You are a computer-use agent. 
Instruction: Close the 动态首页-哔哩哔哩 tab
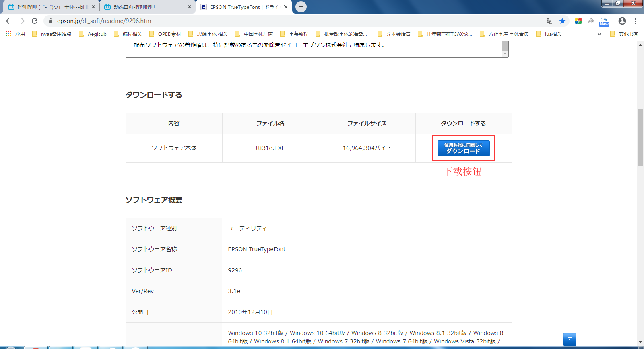tap(190, 7)
